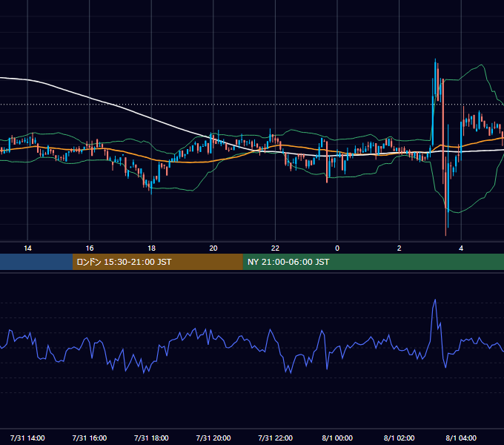Click the NY 21:00-06:00 JST session band
The height and width of the screenshot is (445, 504).
(373, 262)
